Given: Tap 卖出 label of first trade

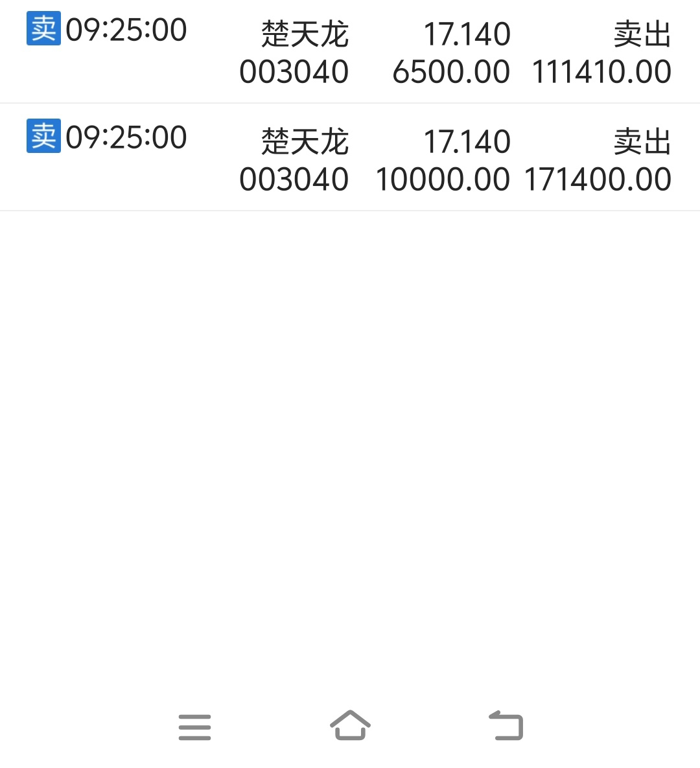Looking at the screenshot, I should 642,34.
